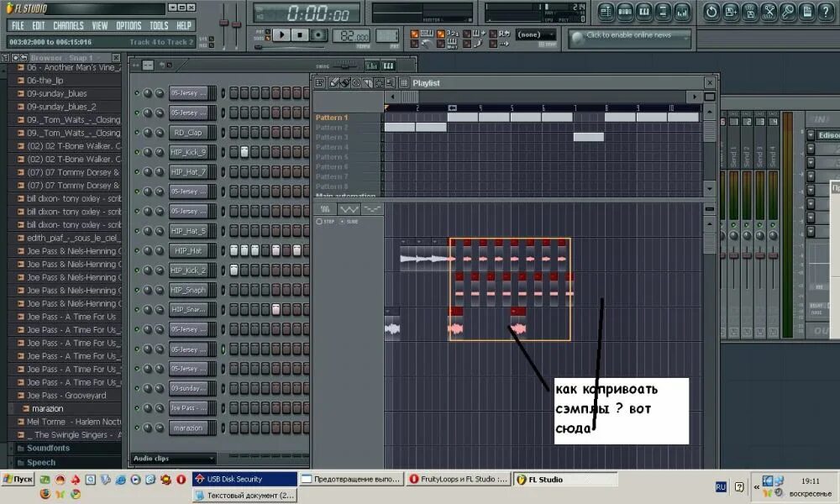Stop playback with the stop button
This screenshot has height=504, width=840.
(300, 34)
